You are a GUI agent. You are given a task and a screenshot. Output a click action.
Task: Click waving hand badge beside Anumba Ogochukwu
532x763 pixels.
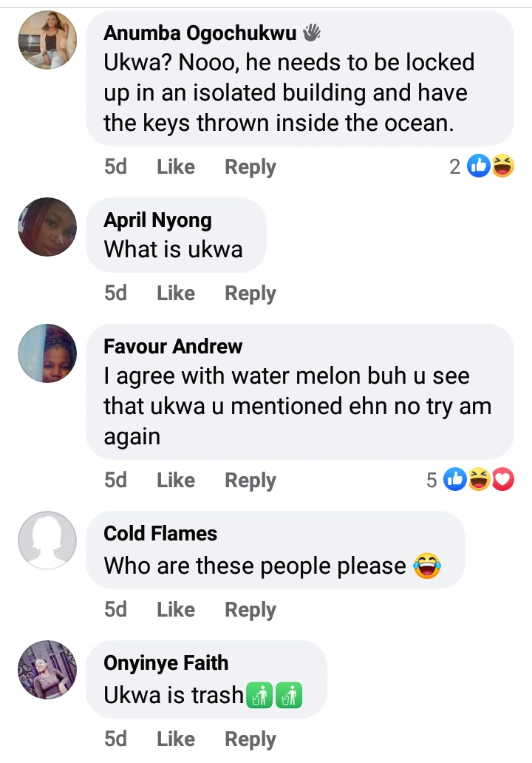pos(313,33)
